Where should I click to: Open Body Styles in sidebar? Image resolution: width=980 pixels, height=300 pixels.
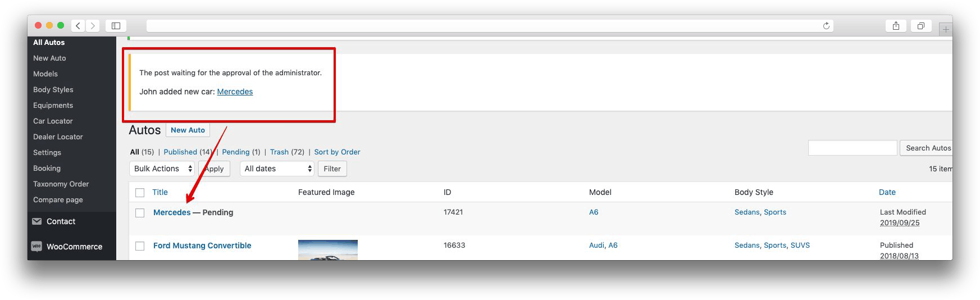(x=53, y=89)
